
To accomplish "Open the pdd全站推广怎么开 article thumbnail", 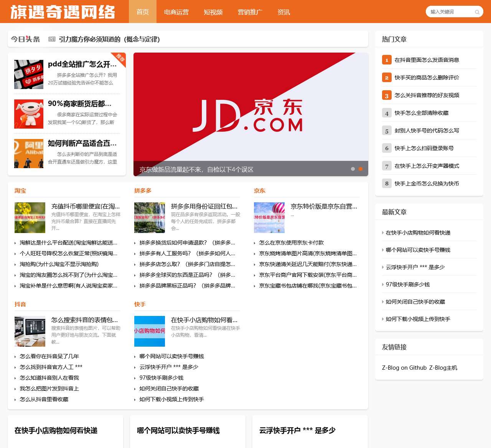I will (x=29, y=74).
